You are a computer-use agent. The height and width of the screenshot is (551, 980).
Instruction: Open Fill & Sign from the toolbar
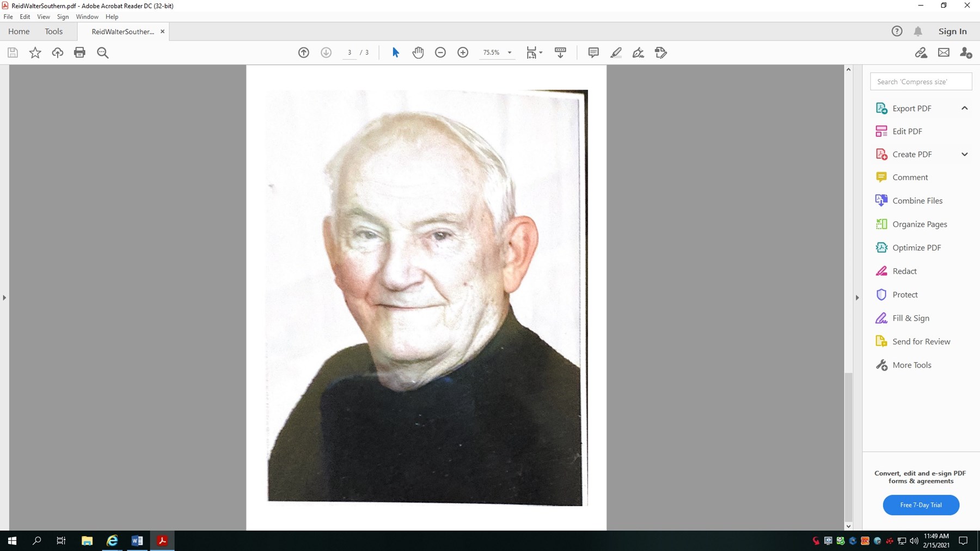tap(660, 52)
